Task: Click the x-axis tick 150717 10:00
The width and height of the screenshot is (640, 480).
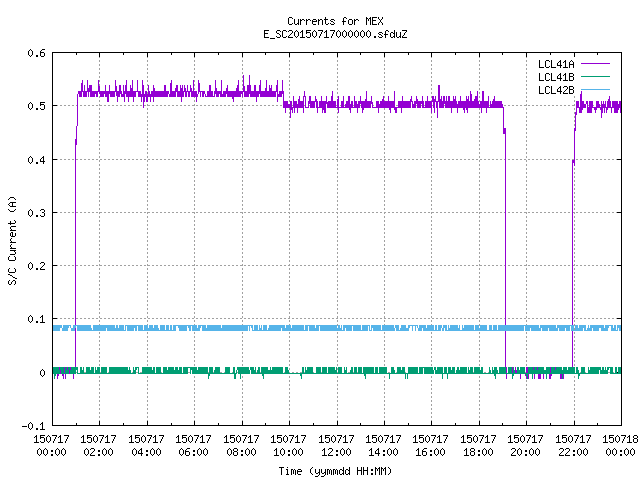Action: pyautogui.click(x=288, y=445)
